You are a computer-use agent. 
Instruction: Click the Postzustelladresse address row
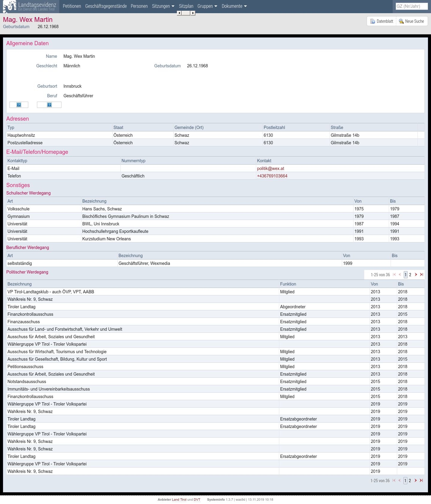pos(215,143)
